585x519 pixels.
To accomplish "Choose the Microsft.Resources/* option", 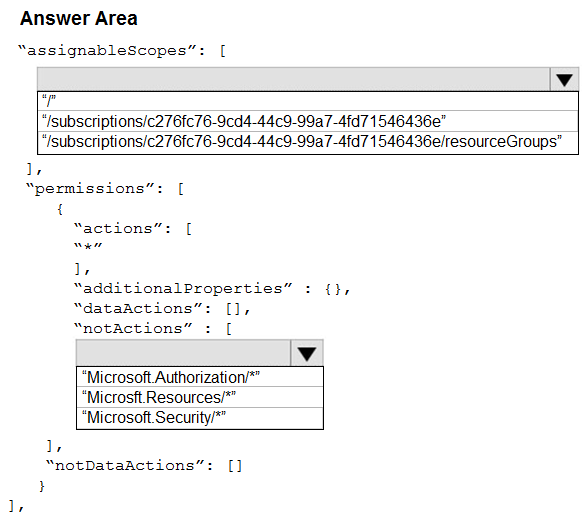I will pyautogui.click(x=200, y=397).
